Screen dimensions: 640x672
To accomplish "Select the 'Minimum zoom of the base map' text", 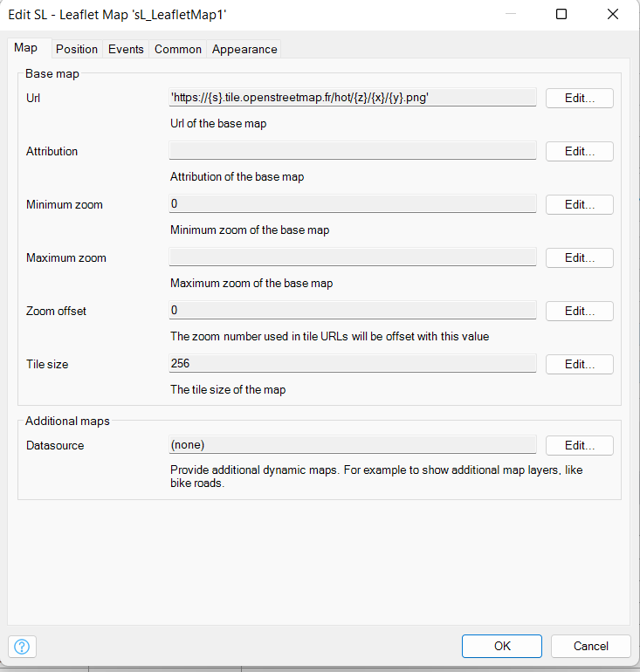I will pos(250,230).
